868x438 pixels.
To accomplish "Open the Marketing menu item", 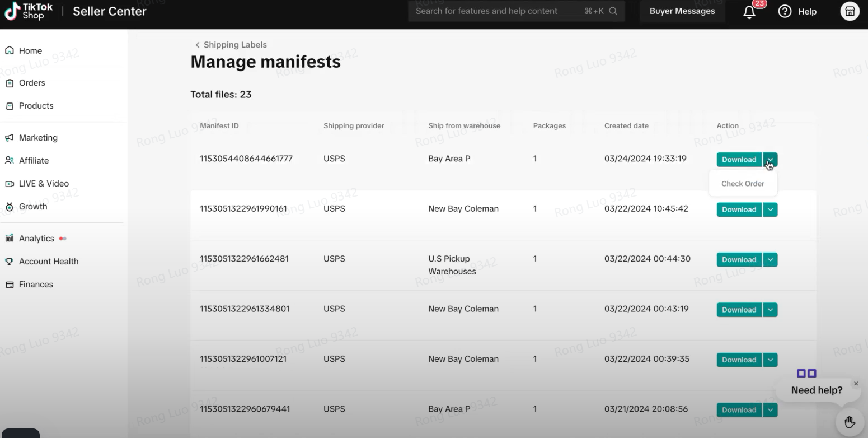I will (38, 138).
